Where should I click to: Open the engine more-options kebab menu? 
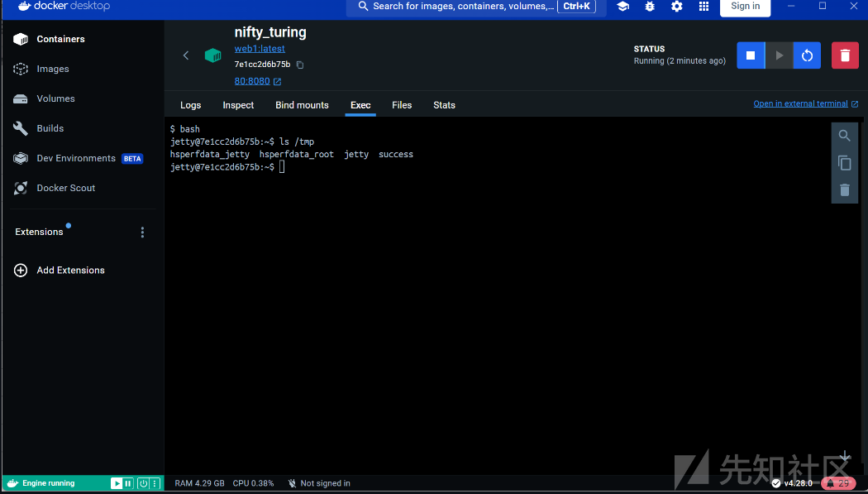pos(155,483)
